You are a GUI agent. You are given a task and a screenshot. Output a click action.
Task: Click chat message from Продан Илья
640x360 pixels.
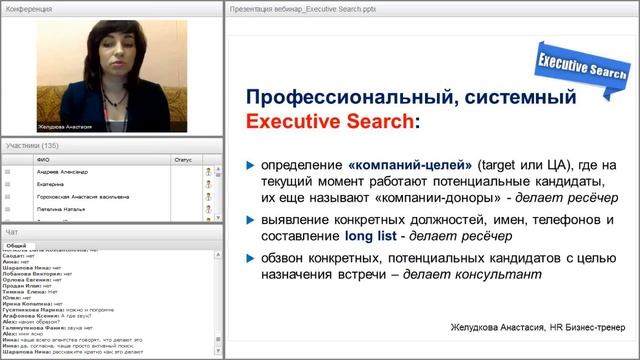point(27,286)
